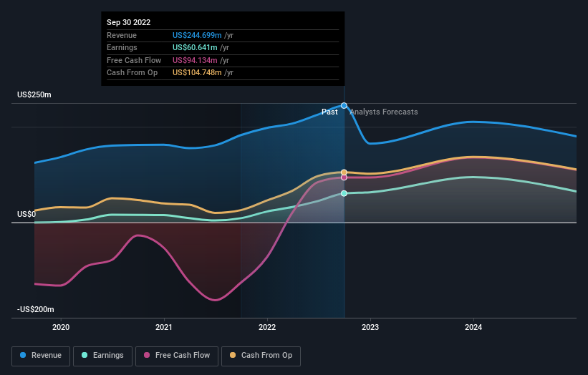Click the orange Cash From Op data point
The height and width of the screenshot is (375, 588).
[x=344, y=172]
